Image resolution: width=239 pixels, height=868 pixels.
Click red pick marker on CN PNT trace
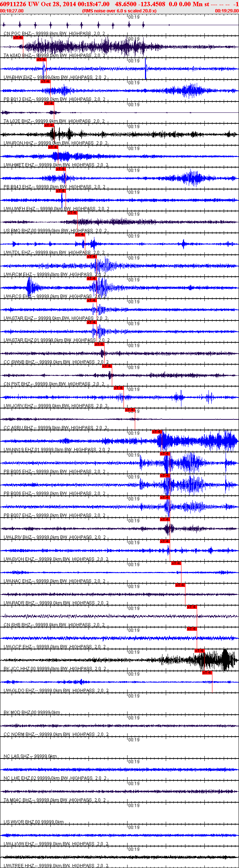click(107, 366)
